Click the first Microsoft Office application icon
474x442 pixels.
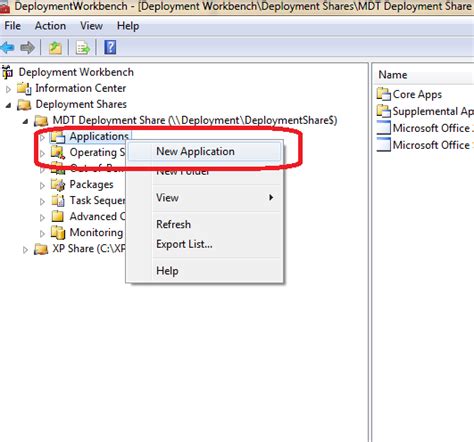pos(383,128)
